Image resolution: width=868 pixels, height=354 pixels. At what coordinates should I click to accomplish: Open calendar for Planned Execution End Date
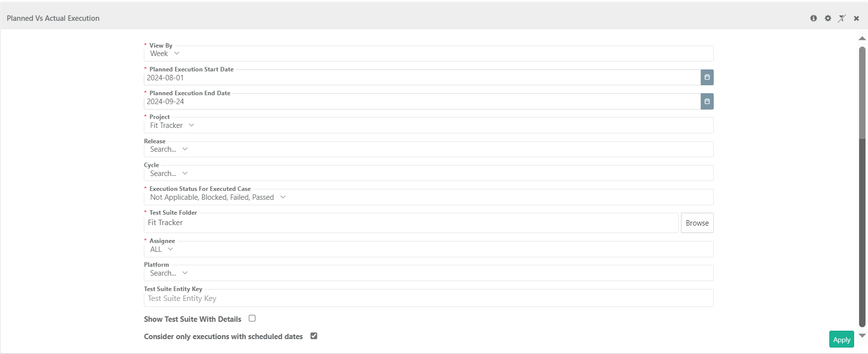click(707, 102)
